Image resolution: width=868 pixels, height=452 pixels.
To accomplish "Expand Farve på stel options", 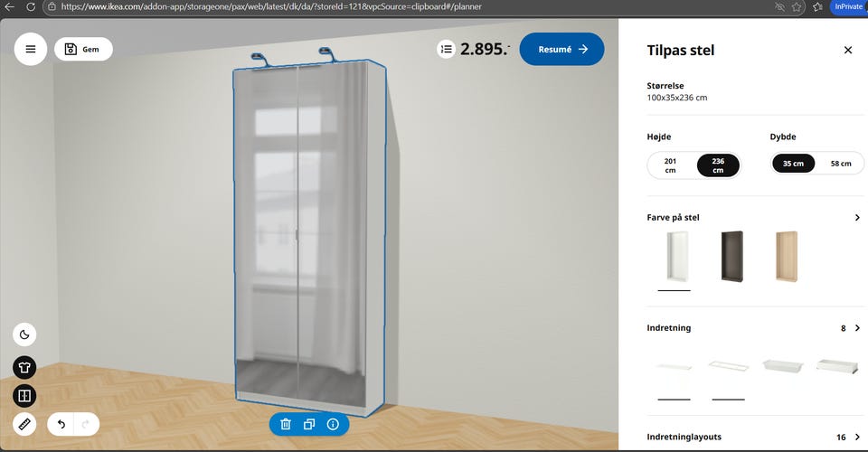I will [857, 218].
